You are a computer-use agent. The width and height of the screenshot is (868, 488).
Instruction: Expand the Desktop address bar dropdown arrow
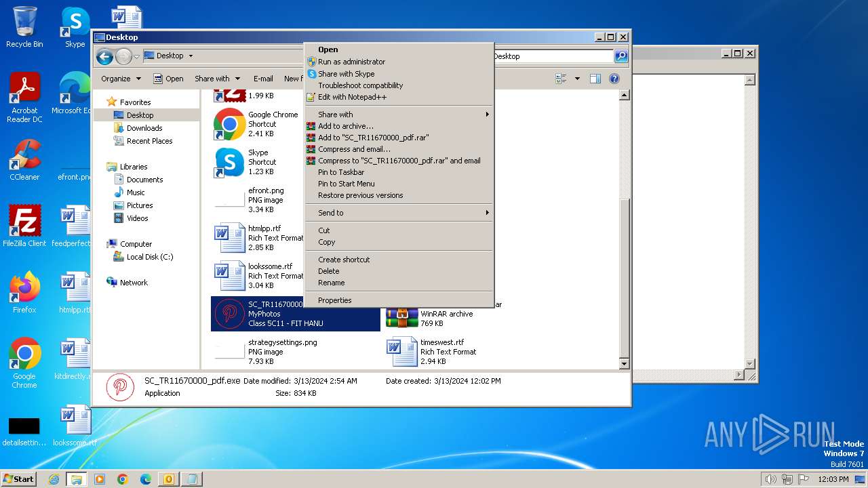(191, 56)
